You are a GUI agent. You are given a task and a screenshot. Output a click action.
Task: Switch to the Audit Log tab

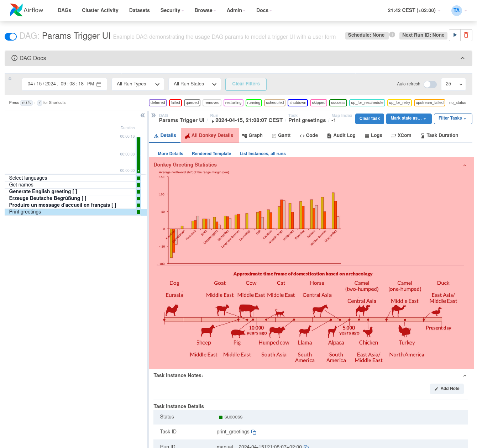point(341,136)
